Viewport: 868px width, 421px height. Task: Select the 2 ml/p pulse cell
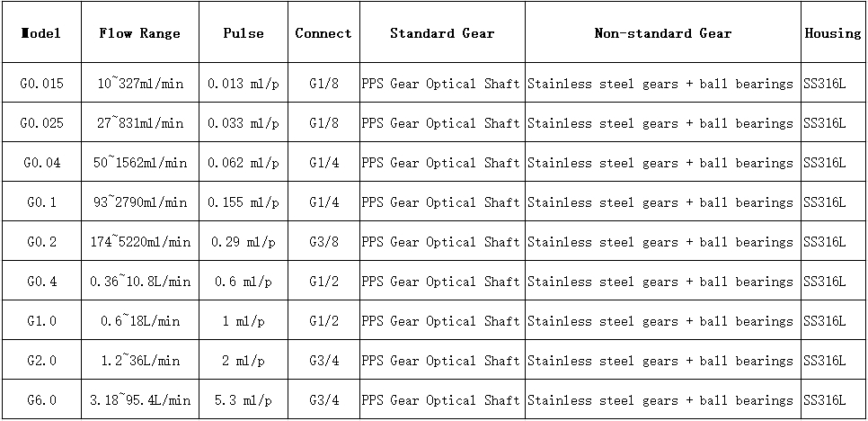pos(244,361)
